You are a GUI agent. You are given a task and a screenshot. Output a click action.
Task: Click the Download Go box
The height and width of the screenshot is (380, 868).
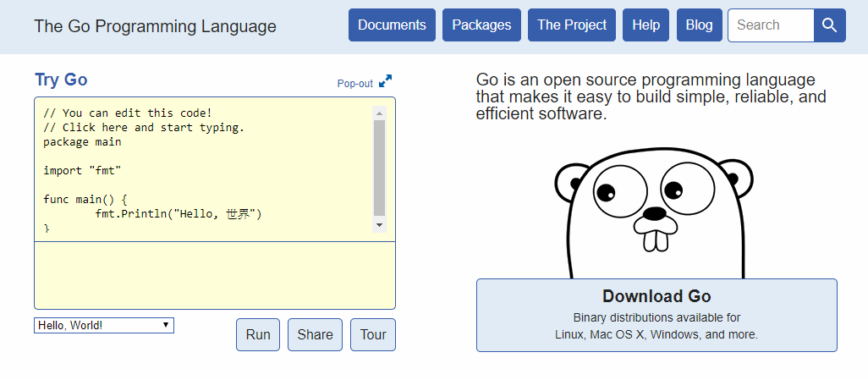coord(656,315)
